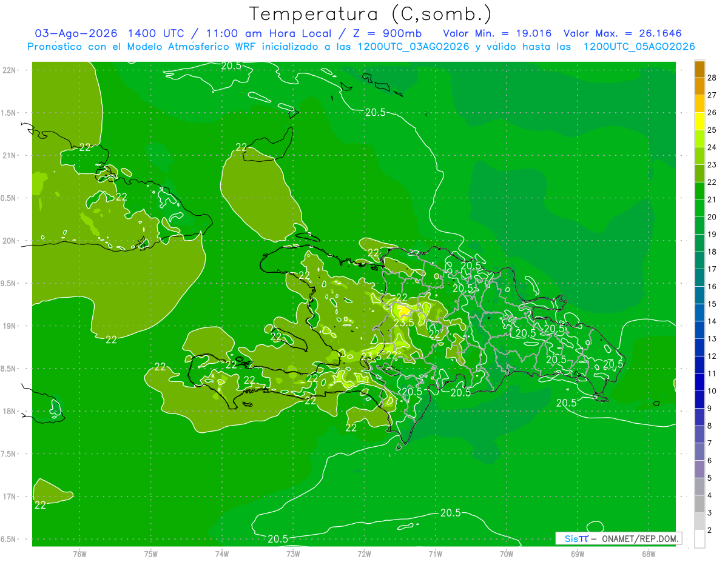Click the dark blue legend swatch between 10 and 11

(699, 383)
